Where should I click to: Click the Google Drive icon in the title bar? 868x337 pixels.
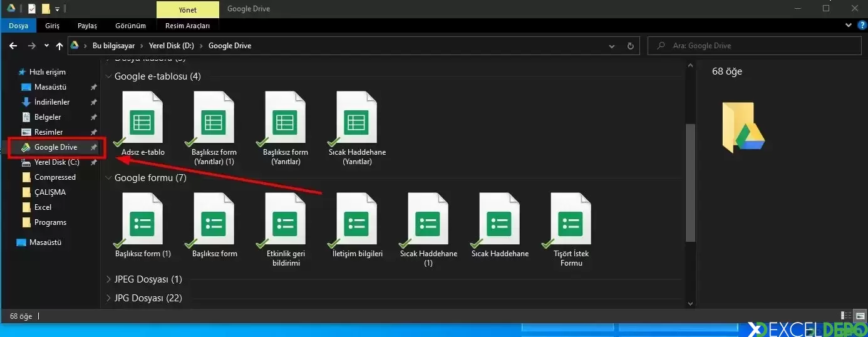[x=11, y=9]
